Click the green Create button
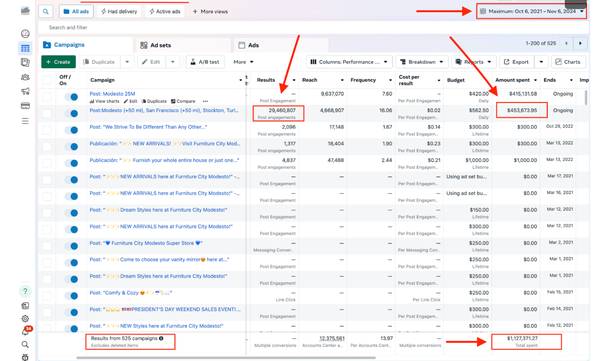This screenshot has width=600, height=361. click(x=58, y=62)
